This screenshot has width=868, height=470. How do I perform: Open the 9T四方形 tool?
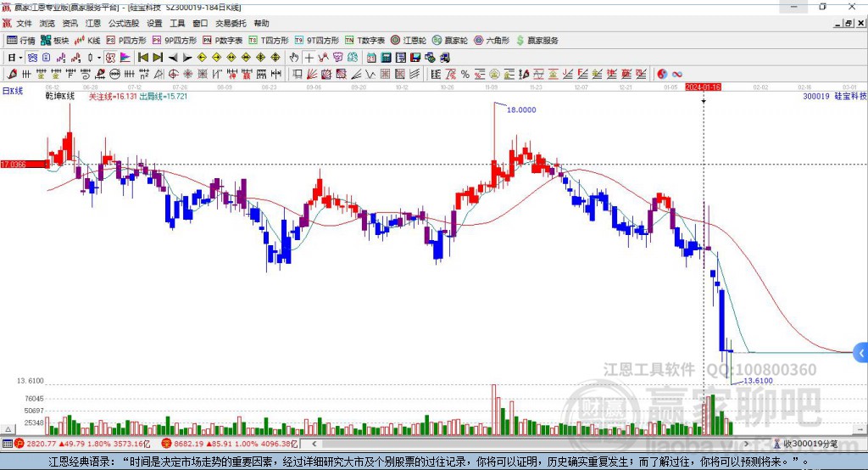point(317,41)
